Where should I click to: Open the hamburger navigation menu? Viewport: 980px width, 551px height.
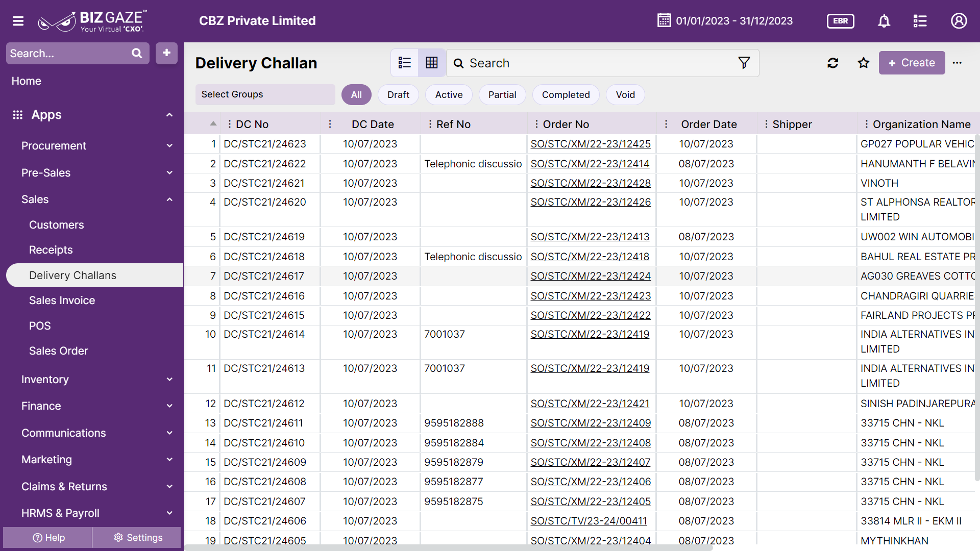(18, 21)
